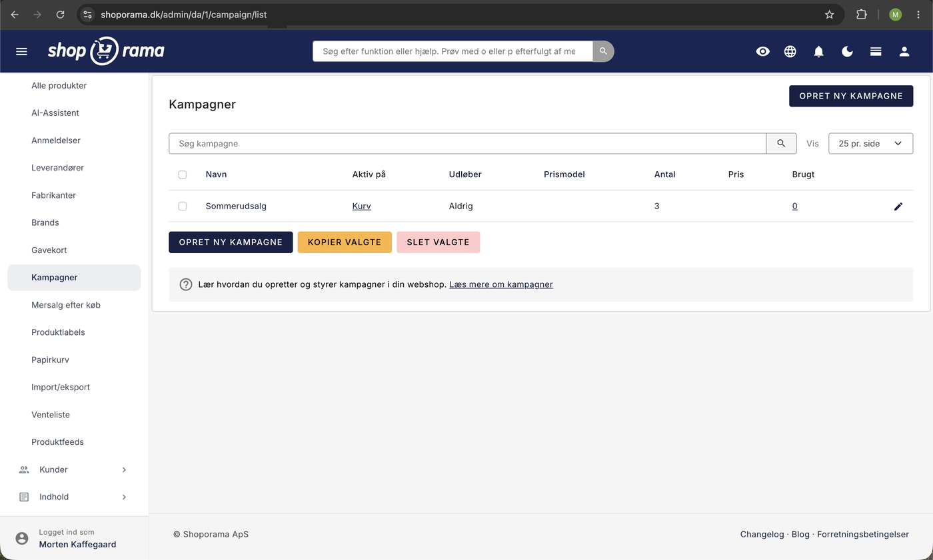Click the help question mark icon
Viewport: 933px width, 560px height.
point(186,284)
